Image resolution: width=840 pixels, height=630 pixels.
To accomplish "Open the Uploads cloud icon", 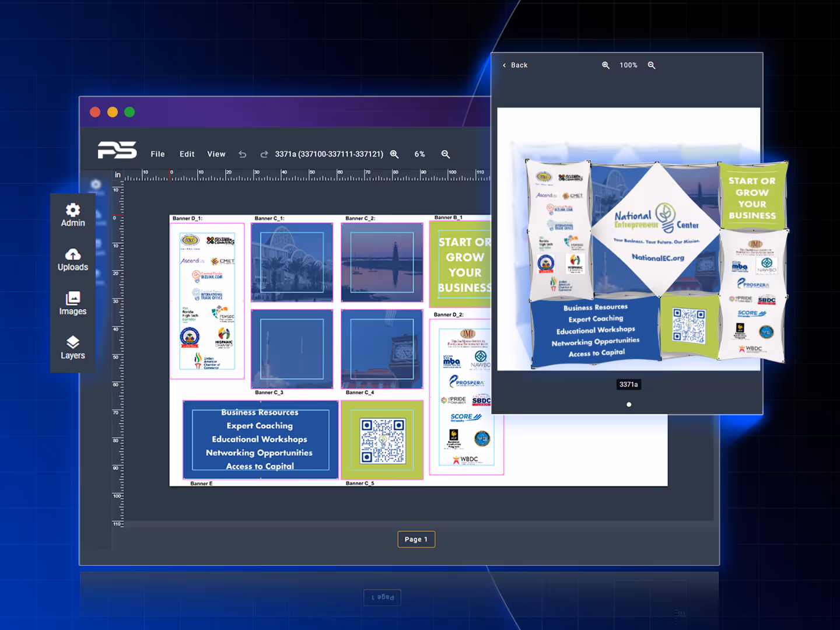I will tap(73, 254).
